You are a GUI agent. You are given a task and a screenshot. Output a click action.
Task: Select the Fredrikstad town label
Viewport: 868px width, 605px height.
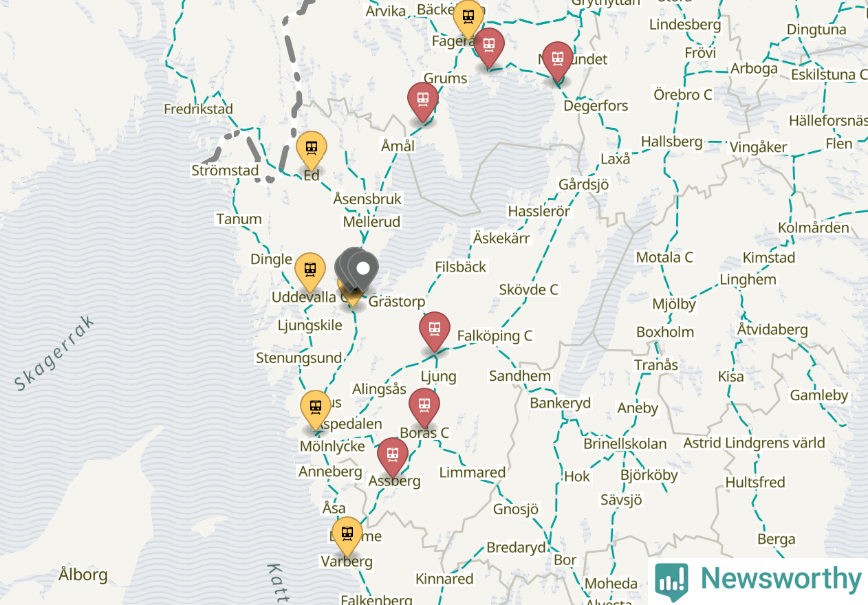[x=199, y=109]
